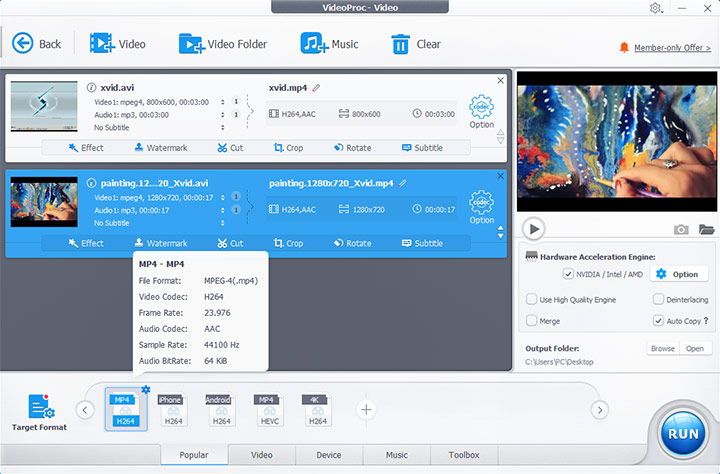Rename the output xvid.mp4 with the pencil icon
Image resolution: width=720 pixels, height=474 pixels.
pyautogui.click(x=316, y=88)
